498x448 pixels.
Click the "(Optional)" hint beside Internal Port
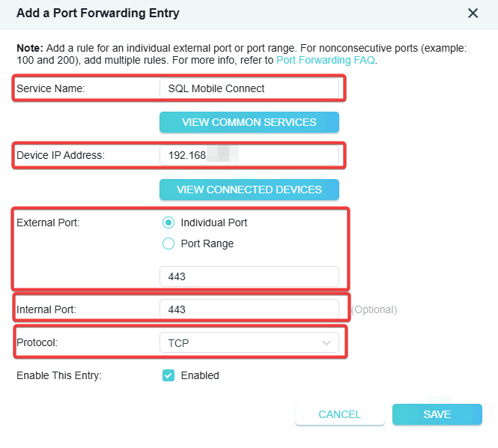[374, 309]
